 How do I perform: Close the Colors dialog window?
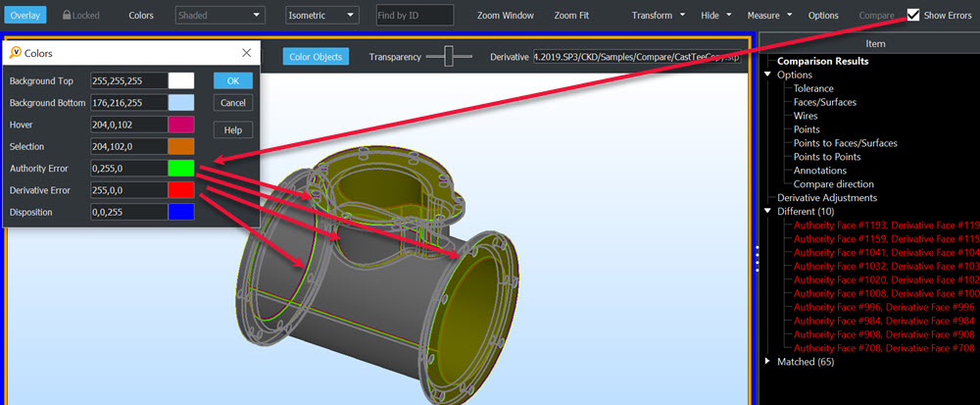(246, 53)
